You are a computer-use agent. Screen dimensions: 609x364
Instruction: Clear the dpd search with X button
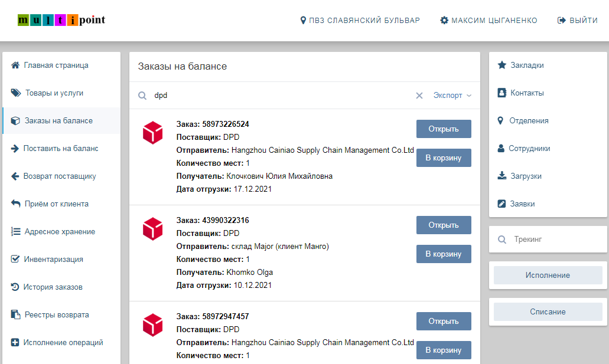tap(419, 96)
